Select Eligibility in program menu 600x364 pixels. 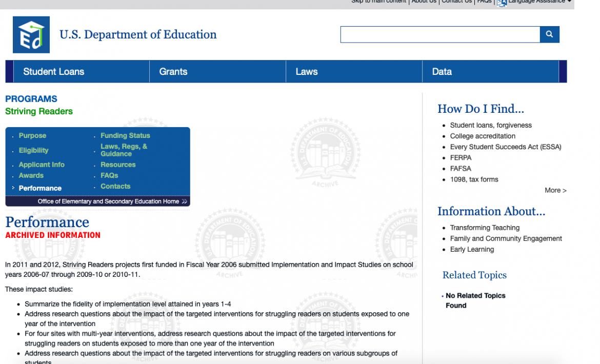pos(34,150)
